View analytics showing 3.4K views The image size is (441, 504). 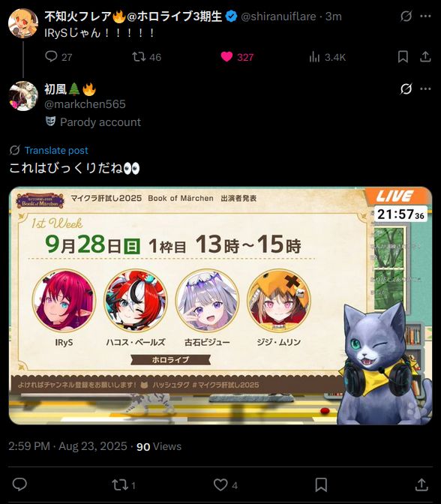click(x=314, y=57)
